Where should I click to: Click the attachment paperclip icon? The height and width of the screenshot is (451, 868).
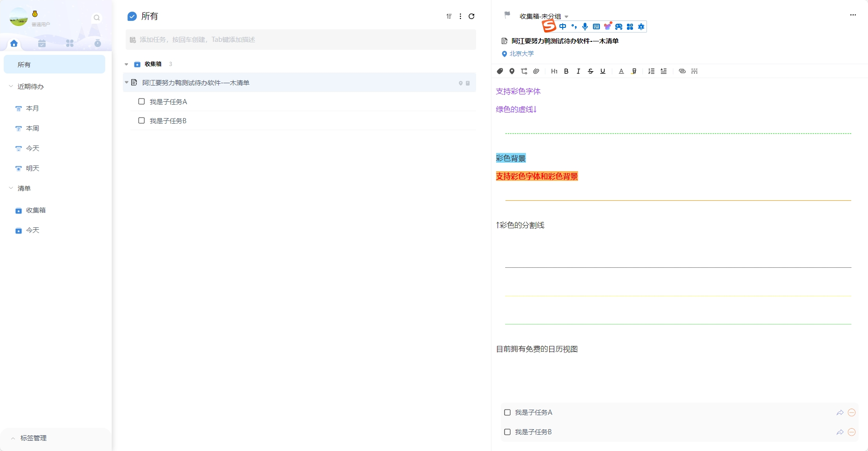536,71
